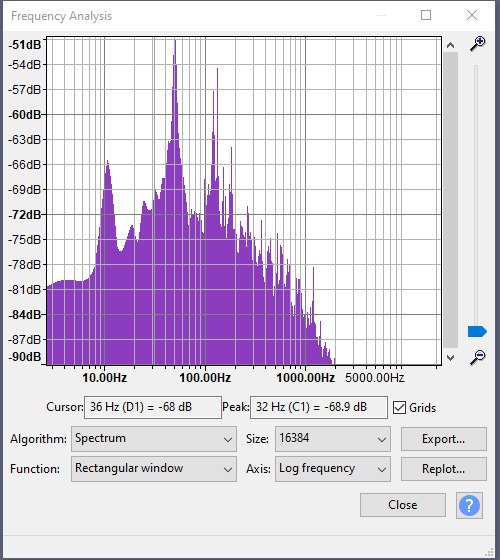Click the zoom out magnifier icon
Image resolution: width=500 pixels, height=560 pixels.
pos(478,357)
